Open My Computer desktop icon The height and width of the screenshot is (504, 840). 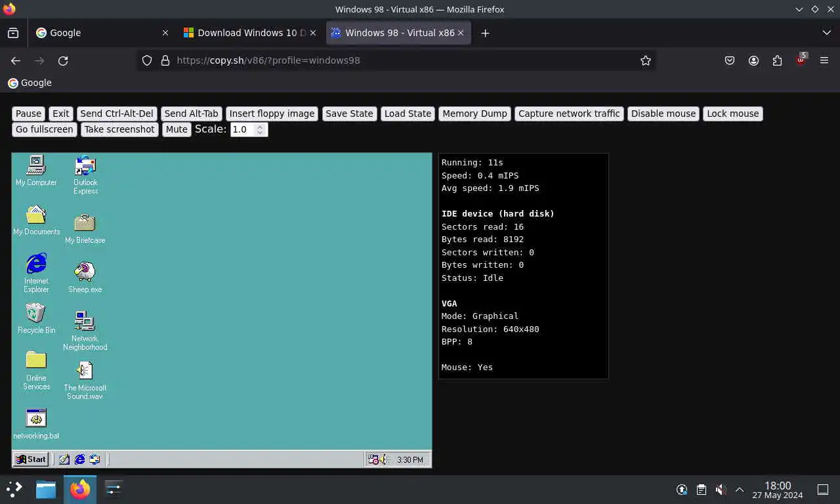click(36, 171)
